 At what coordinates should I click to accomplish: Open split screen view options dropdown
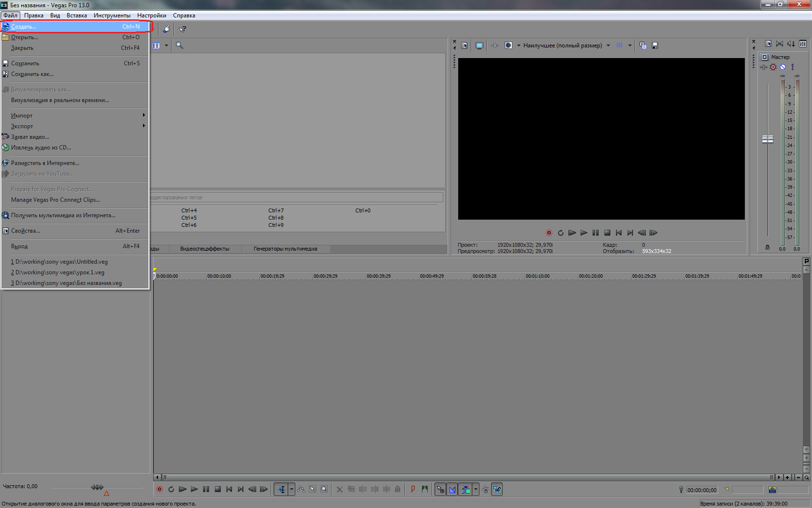[519, 45]
